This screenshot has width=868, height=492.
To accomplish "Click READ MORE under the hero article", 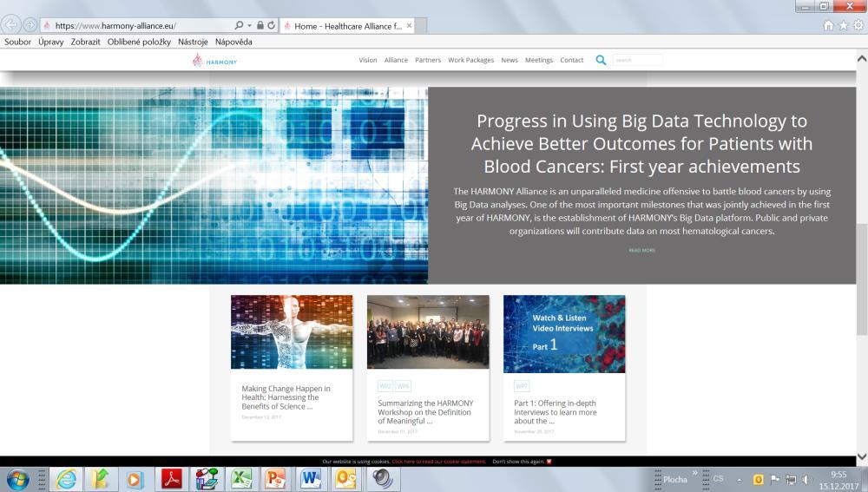I will pyautogui.click(x=641, y=250).
